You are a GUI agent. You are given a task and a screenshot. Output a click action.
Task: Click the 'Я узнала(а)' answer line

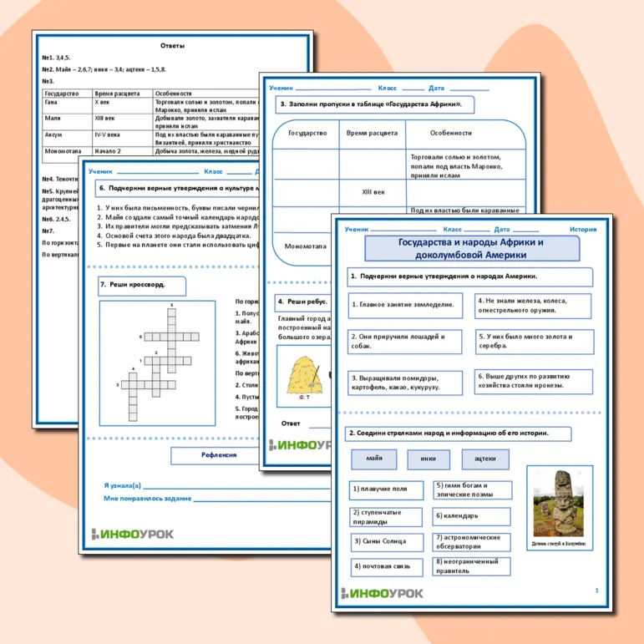coord(236,489)
